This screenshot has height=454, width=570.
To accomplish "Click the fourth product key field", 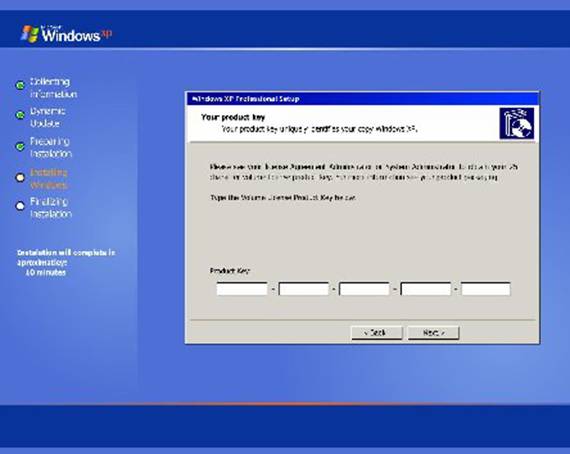I will [x=426, y=289].
